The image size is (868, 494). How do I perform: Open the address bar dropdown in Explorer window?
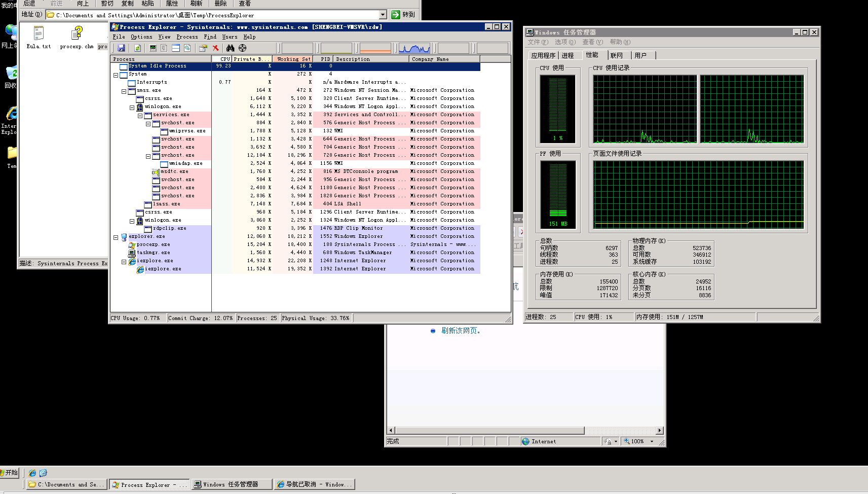click(383, 15)
